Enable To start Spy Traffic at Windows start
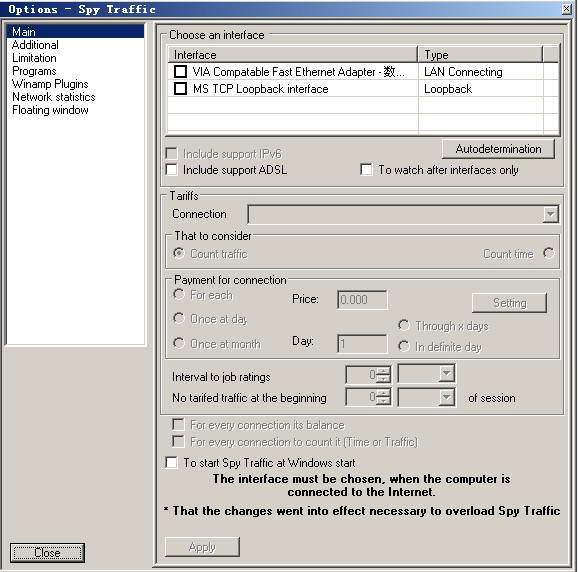578x572 pixels. tap(171, 462)
